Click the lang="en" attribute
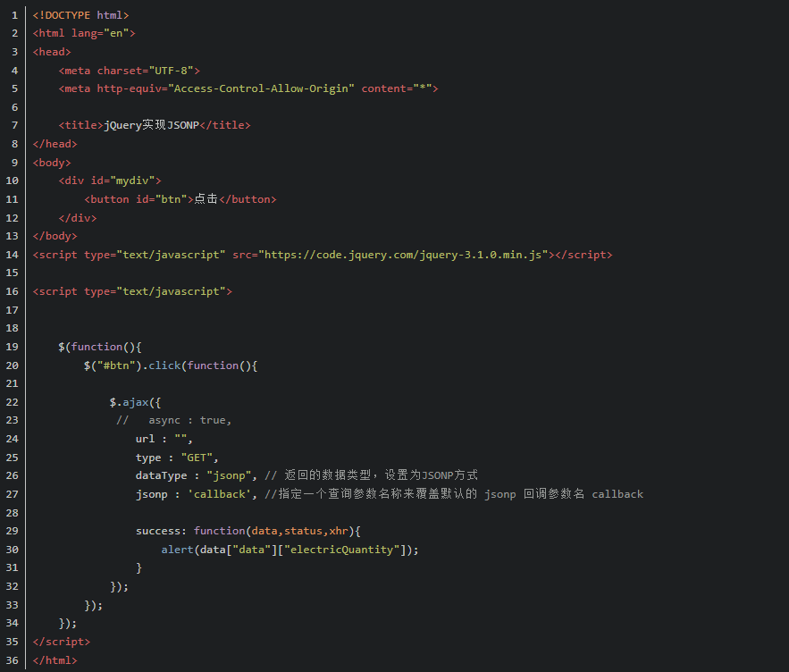 (100, 33)
